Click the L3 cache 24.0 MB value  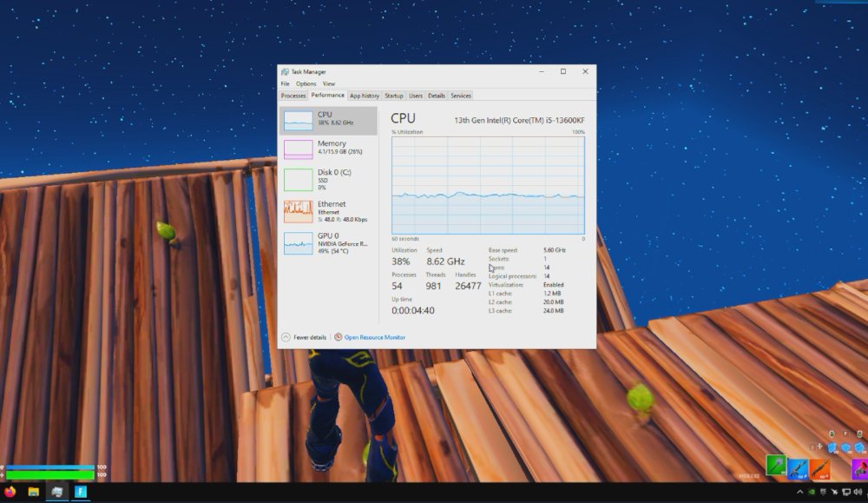click(554, 311)
